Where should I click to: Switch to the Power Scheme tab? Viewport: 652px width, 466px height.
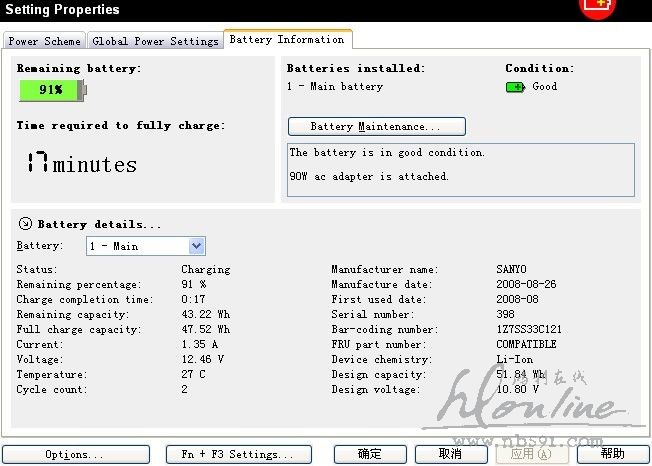pyautogui.click(x=45, y=41)
